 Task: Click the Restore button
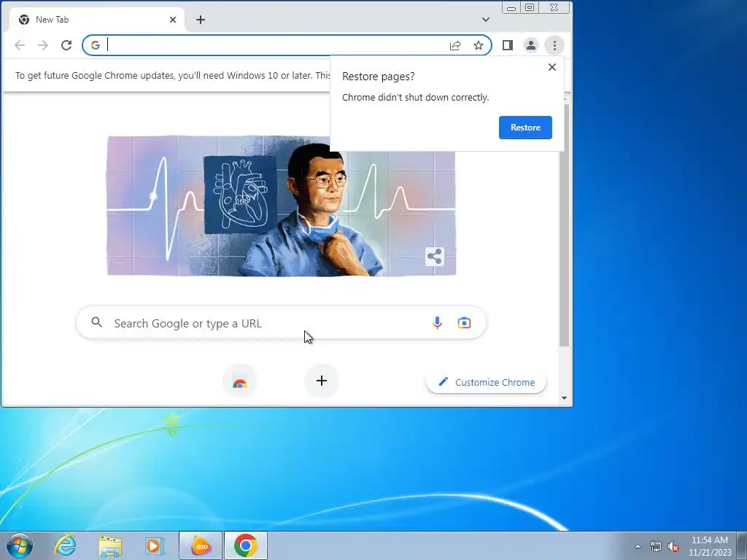coord(525,127)
